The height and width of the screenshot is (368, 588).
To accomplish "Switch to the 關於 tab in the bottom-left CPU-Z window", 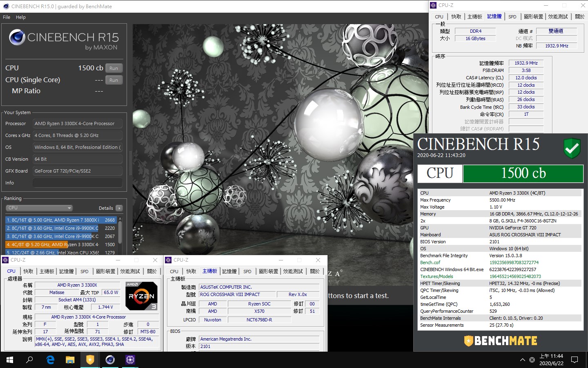I will point(152,272).
